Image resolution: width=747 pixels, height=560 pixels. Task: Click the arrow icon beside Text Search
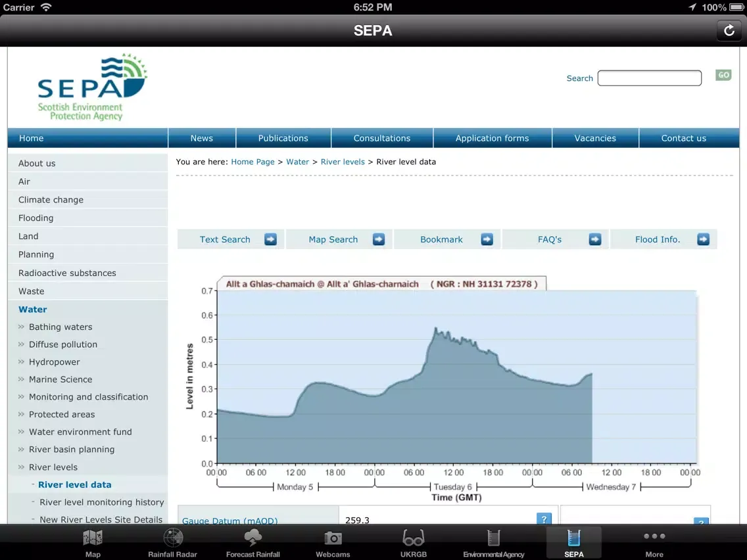[x=271, y=239]
